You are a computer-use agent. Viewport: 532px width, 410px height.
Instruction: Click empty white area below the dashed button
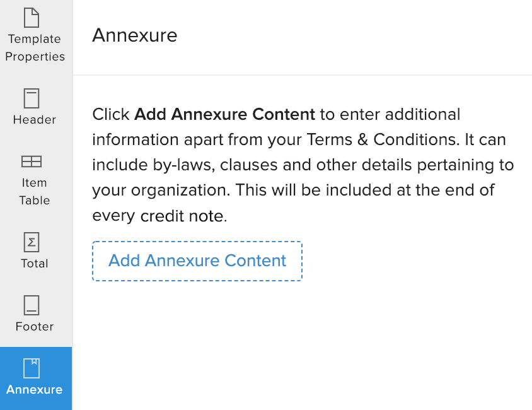pos(303,347)
